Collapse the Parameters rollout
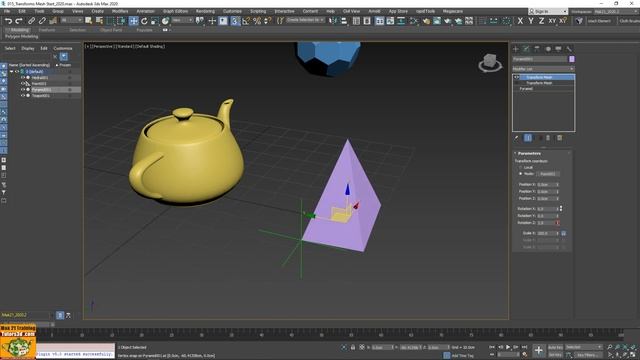This screenshot has height=360, width=640. (529, 153)
